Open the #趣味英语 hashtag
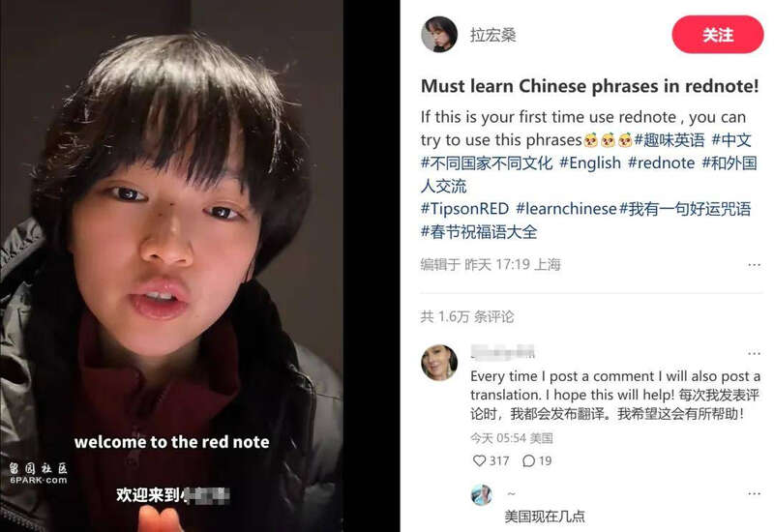 (670, 140)
